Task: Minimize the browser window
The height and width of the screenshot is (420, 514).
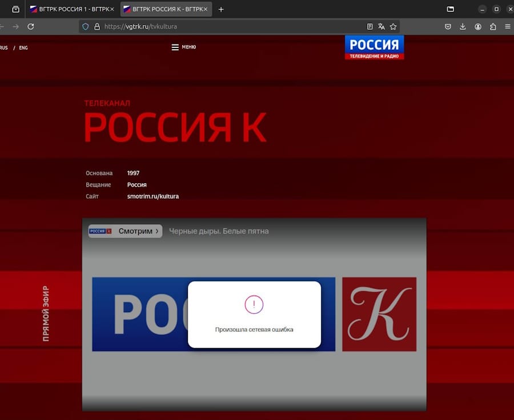Action: tap(482, 9)
